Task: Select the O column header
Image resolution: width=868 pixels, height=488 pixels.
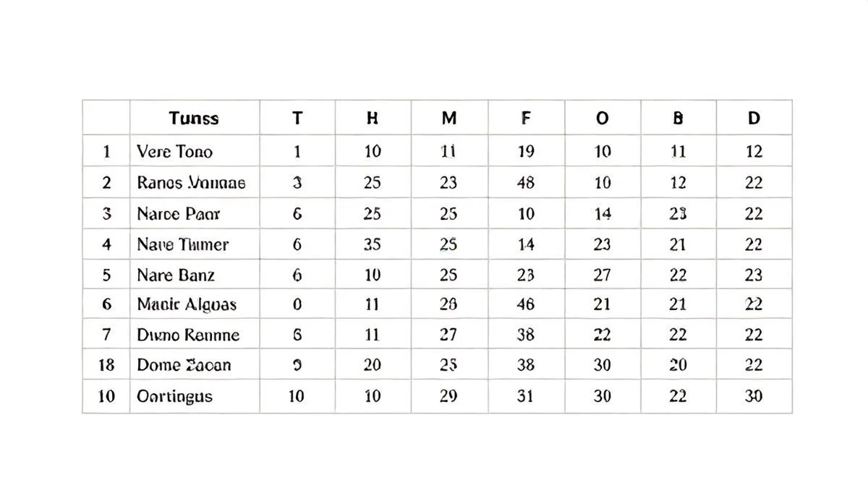Action: 602,118
